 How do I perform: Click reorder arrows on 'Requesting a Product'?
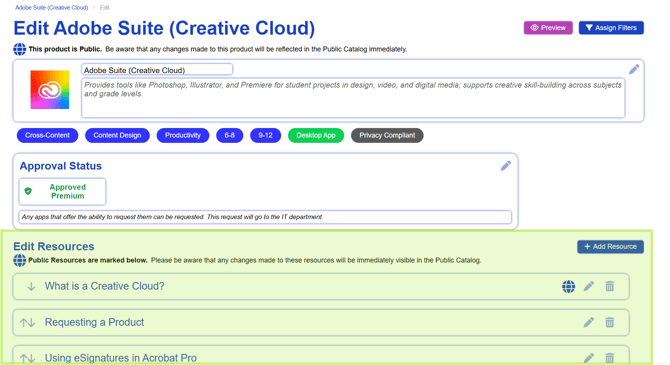pyautogui.click(x=27, y=322)
